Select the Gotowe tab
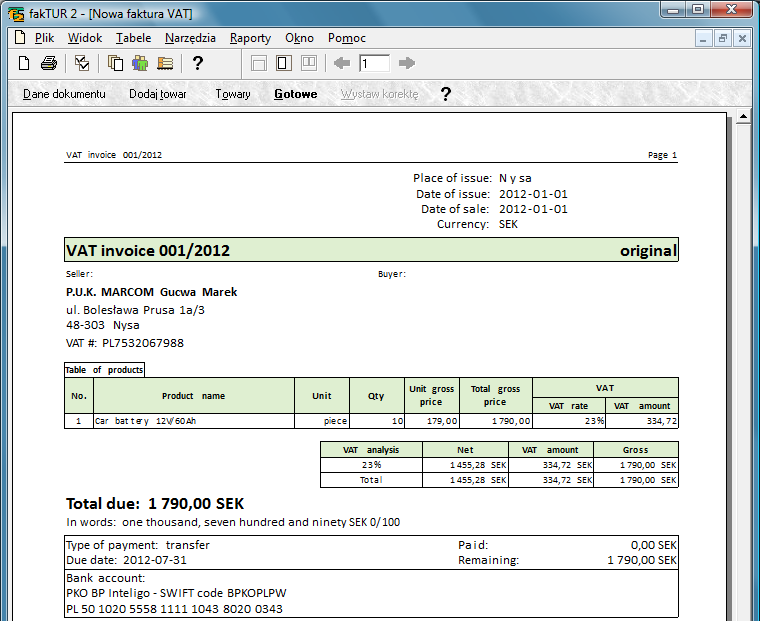760x621 pixels. tap(296, 94)
